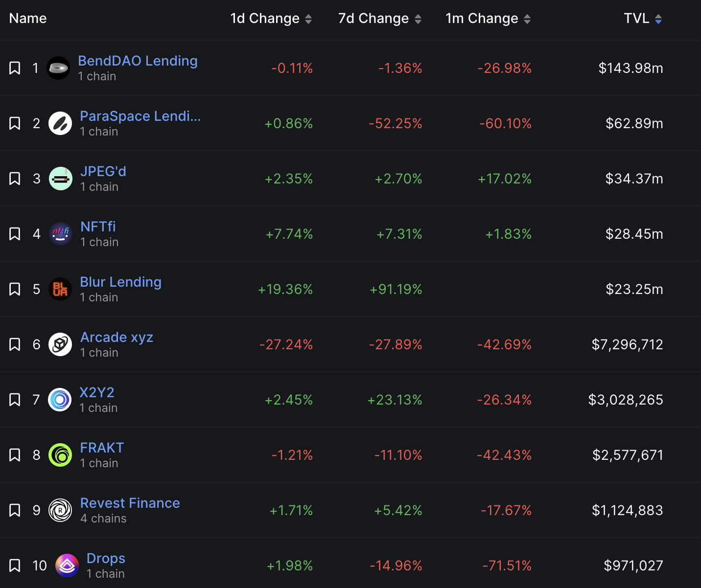
Task: Sort table by 7d Change
Action: pos(379,19)
